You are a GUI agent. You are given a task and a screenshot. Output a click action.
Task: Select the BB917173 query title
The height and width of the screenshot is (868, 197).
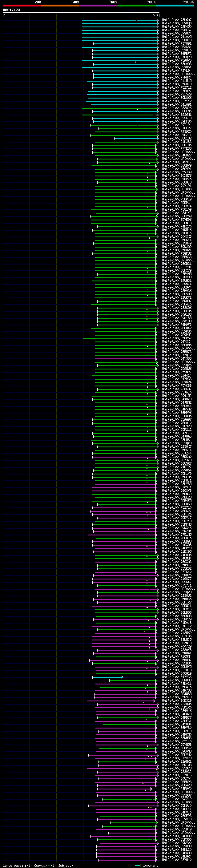11,10
